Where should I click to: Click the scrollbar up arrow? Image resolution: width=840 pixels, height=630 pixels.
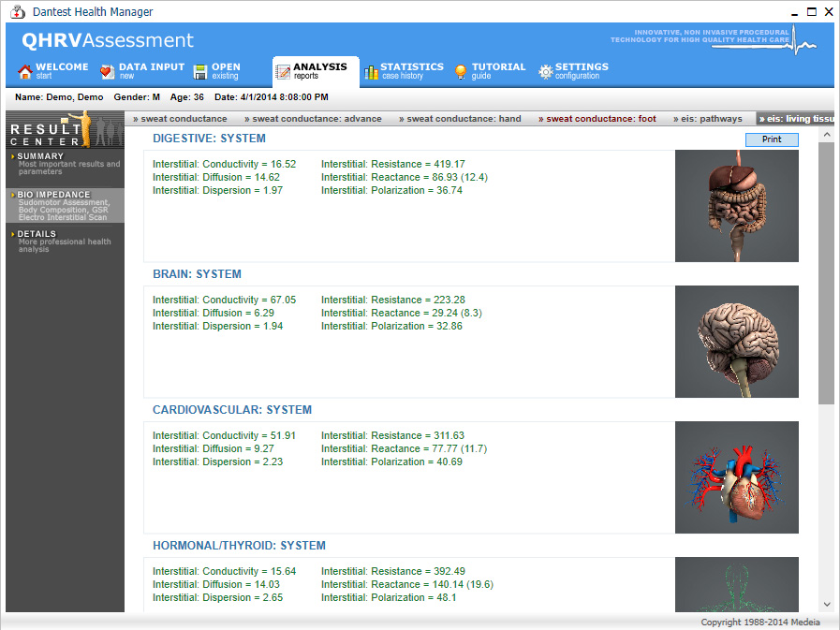[x=827, y=135]
